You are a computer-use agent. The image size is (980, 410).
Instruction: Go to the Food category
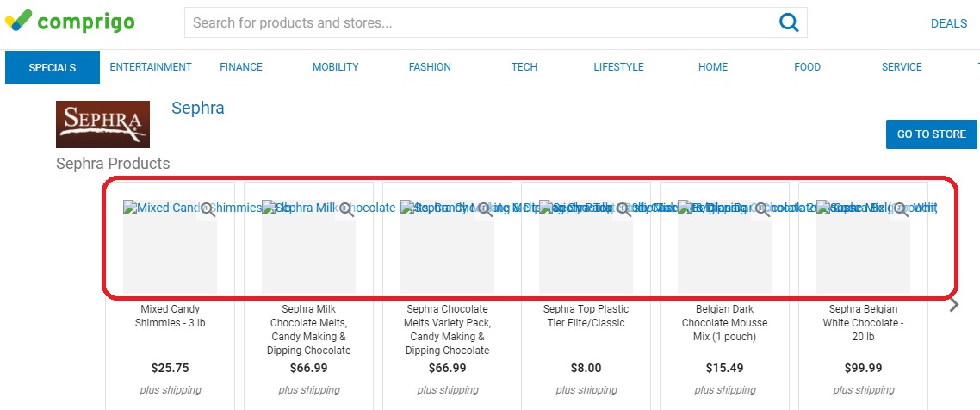click(807, 67)
